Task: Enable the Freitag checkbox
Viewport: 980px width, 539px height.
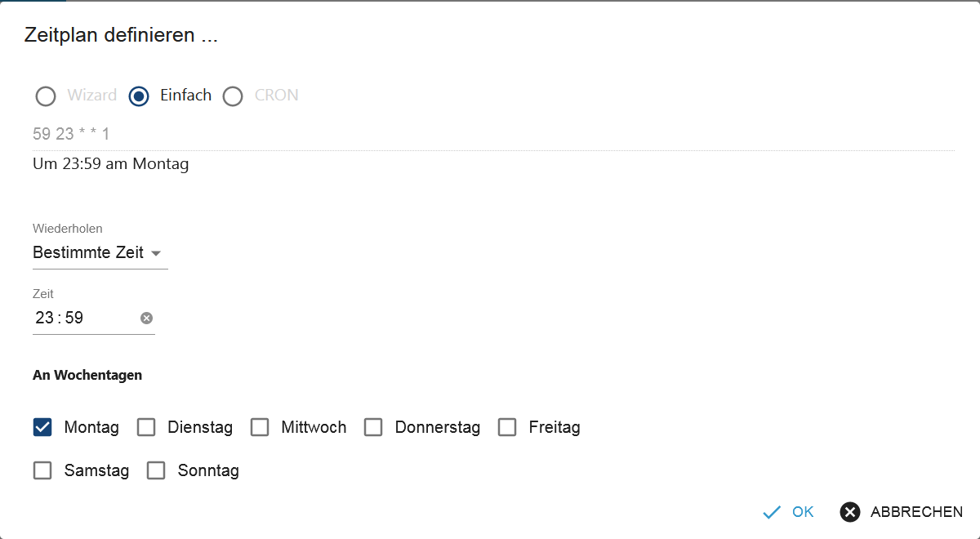Action: click(507, 427)
